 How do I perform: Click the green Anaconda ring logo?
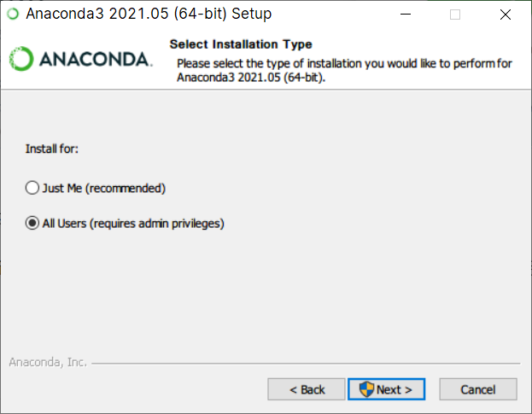[21, 59]
